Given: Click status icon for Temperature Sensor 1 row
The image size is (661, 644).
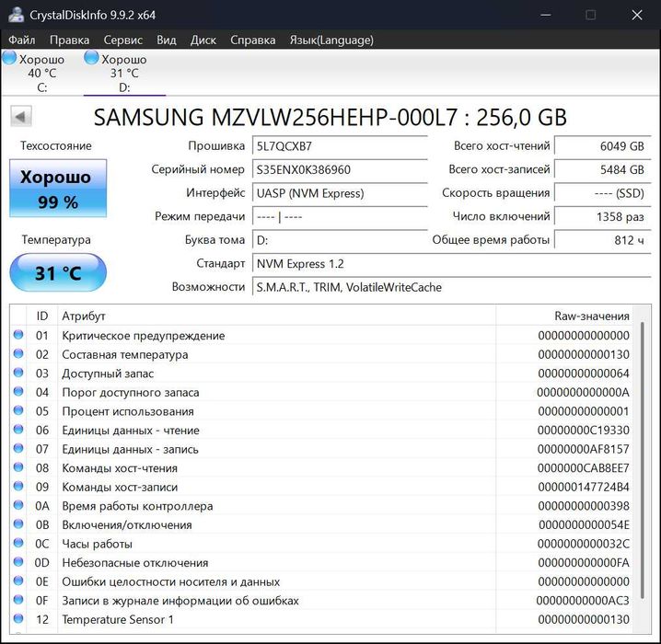Looking at the screenshot, I should 18,619.
